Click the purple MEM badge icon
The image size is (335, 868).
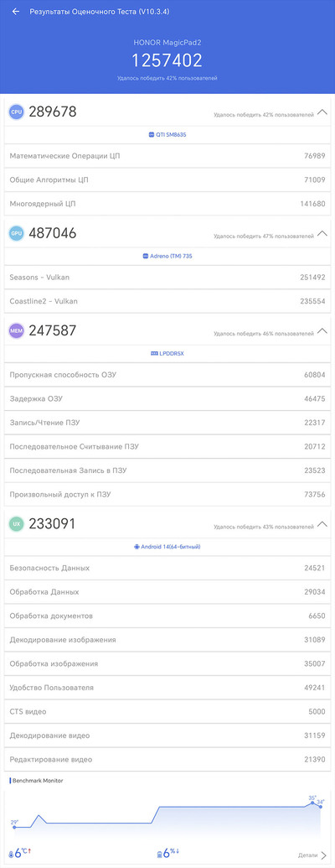[x=16, y=331]
